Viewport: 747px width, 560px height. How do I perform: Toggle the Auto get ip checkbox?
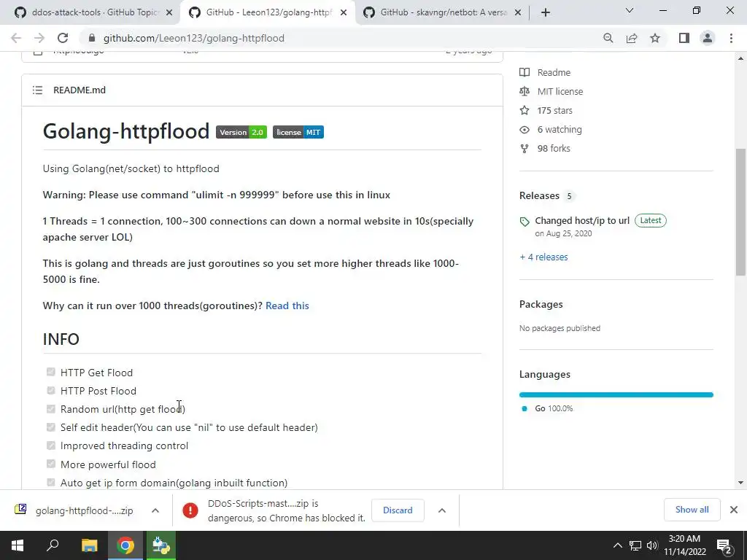tap(51, 483)
